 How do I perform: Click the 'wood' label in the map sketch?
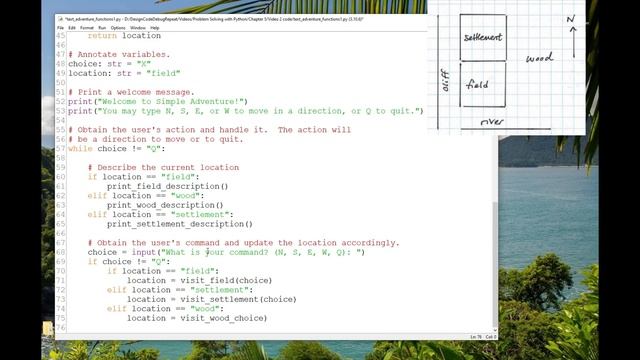539,58
